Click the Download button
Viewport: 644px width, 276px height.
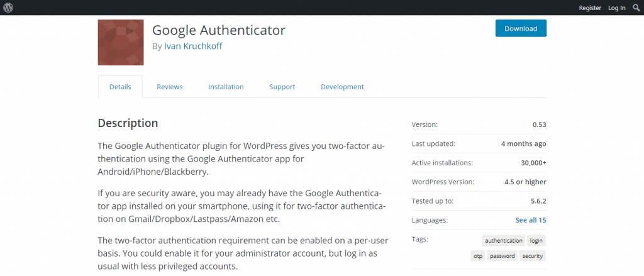[x=521, y=28]
